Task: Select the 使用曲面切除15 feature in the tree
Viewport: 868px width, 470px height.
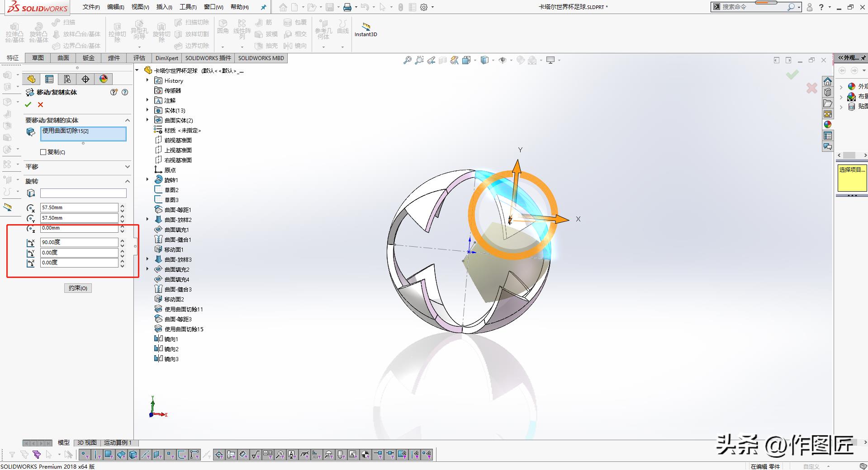Action: [184, 329]
